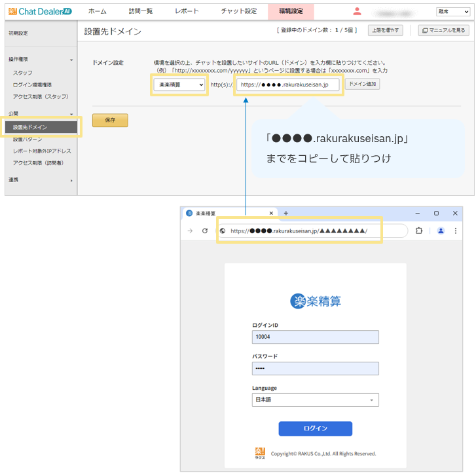Open the browser three-dot menu
The image size is (476, 473).
tap(456, 231)
